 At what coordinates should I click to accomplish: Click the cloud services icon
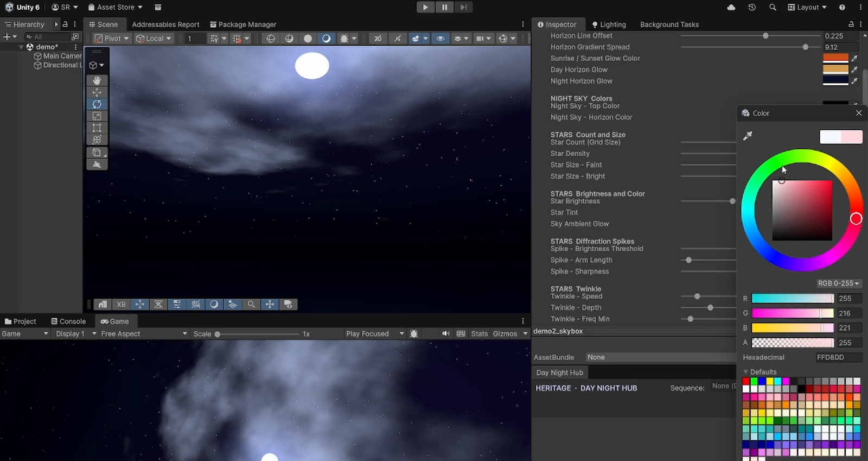[x=731, y=7]
